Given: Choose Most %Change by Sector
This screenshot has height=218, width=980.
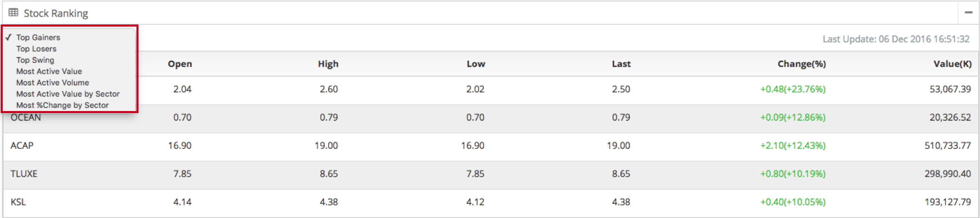Looking at the screenshot, I should 62,105.
